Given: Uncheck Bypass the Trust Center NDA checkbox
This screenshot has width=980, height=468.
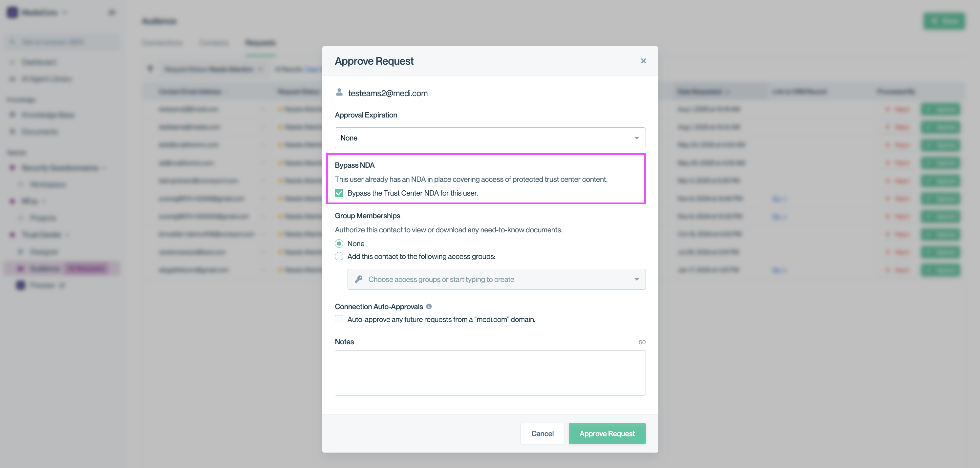Looking at the screenshot, I should [339, 193].
